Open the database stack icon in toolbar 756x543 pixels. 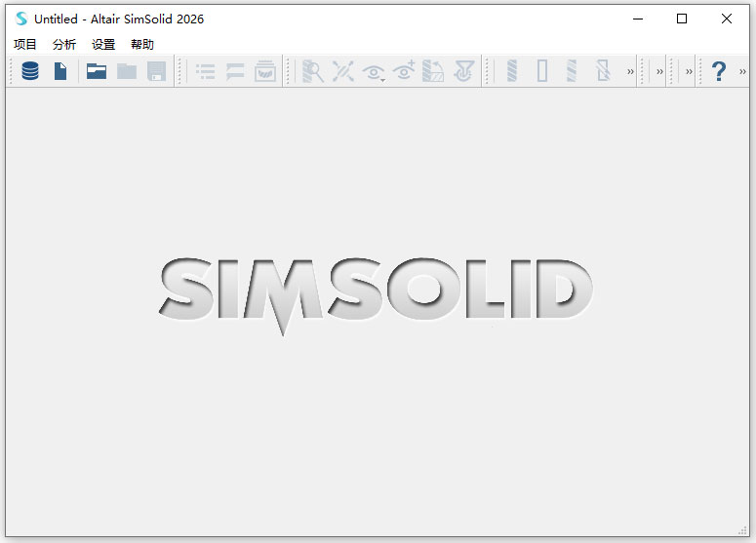point(30,71)
